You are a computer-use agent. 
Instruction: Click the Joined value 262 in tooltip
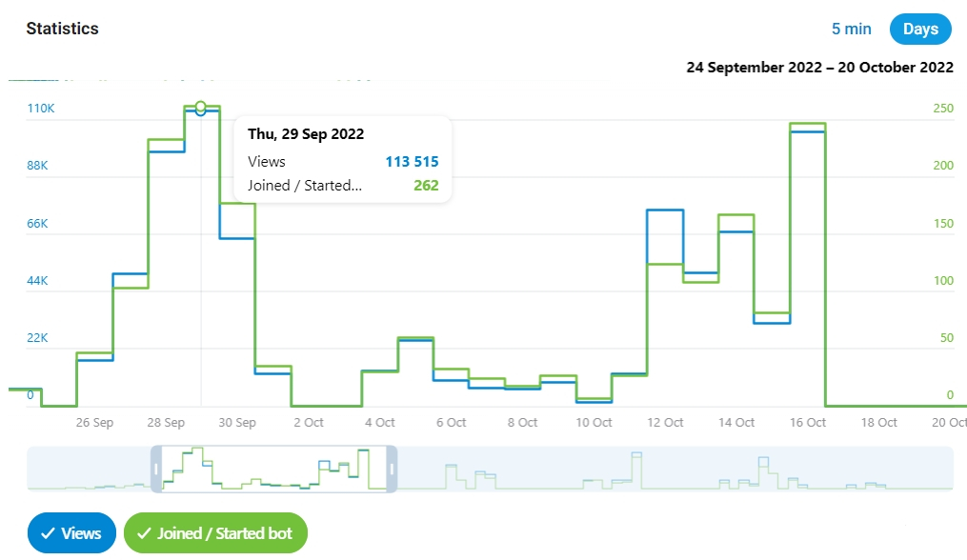[426, 186]
